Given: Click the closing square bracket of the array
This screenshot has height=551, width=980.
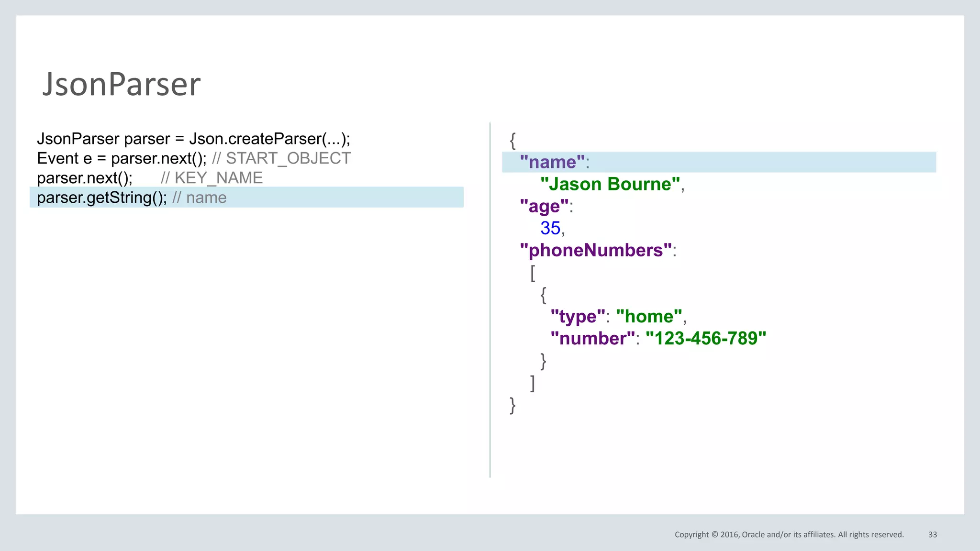Looking at the screenshot, I should coord(533,383).
